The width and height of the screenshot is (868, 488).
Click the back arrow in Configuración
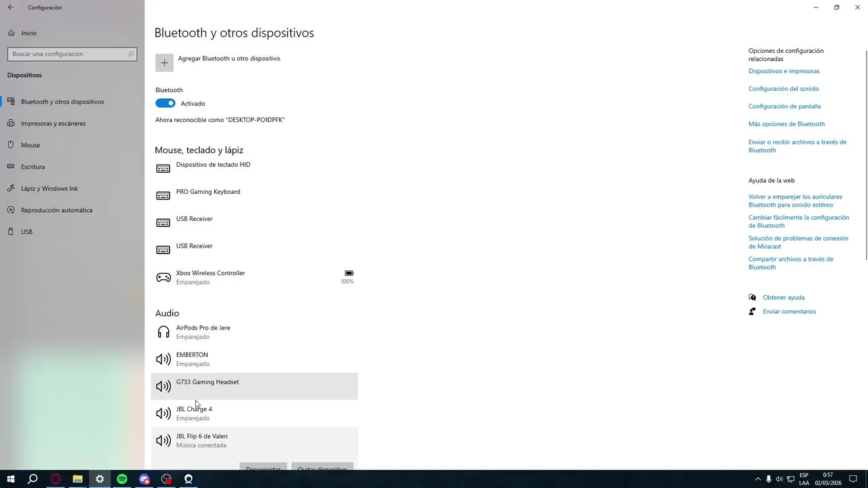pyautogui.click(x=10, y=7)
